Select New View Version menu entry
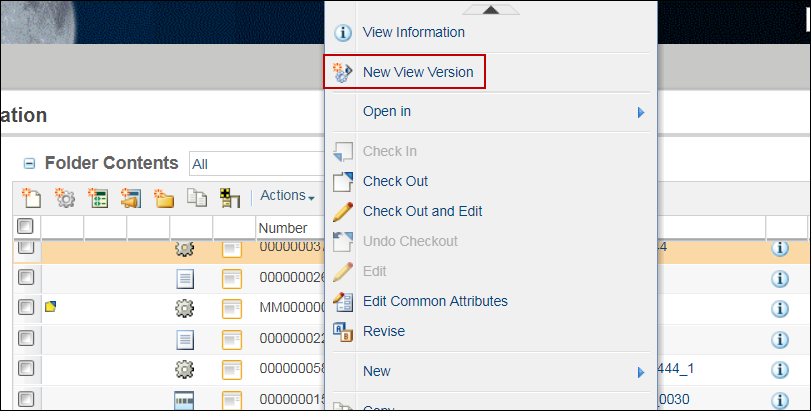The image size is (811, 411). (x=417, y=72)
